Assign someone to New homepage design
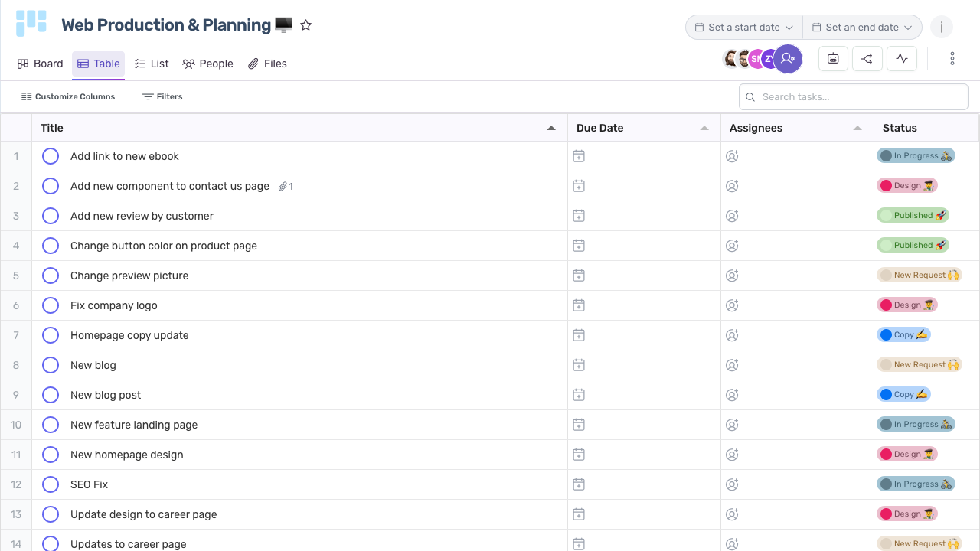The width and height of the screenshot is (980, 551). 732,455
